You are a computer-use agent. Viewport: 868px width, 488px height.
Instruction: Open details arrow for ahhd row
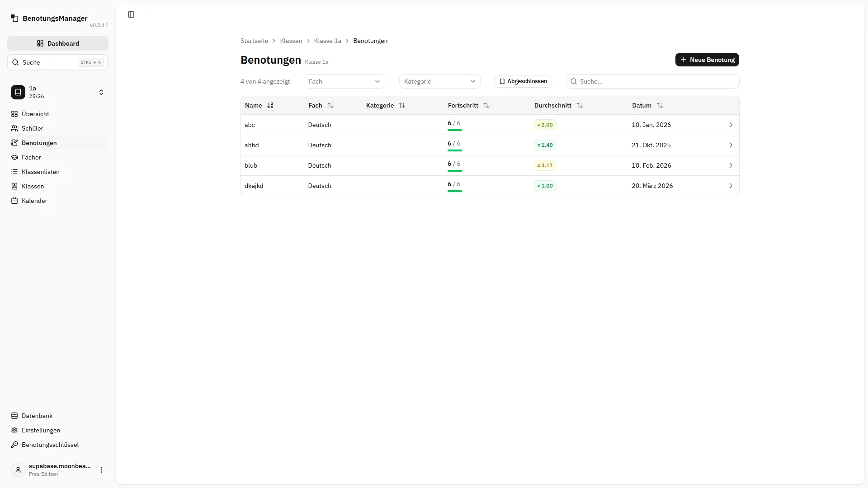(731, 145)
